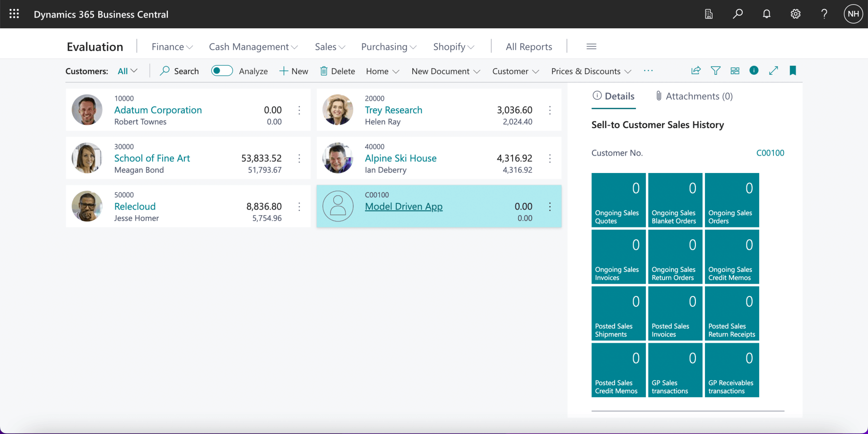Viewport: 868px width, 434px height.
Task: Expand the Cash Management menu
Action: 253,47
